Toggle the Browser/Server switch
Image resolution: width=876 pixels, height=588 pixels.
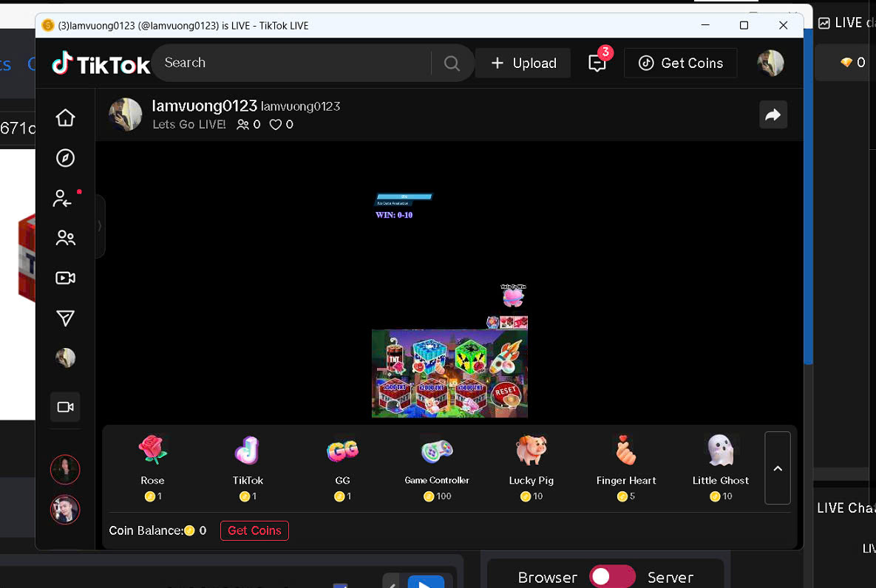612,577
